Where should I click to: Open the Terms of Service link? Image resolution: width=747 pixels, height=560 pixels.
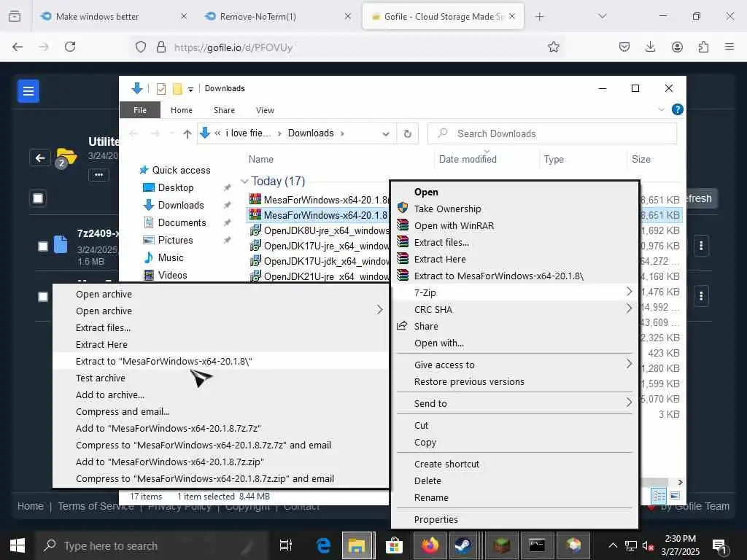pyautogui.click(x=96, y=506)
